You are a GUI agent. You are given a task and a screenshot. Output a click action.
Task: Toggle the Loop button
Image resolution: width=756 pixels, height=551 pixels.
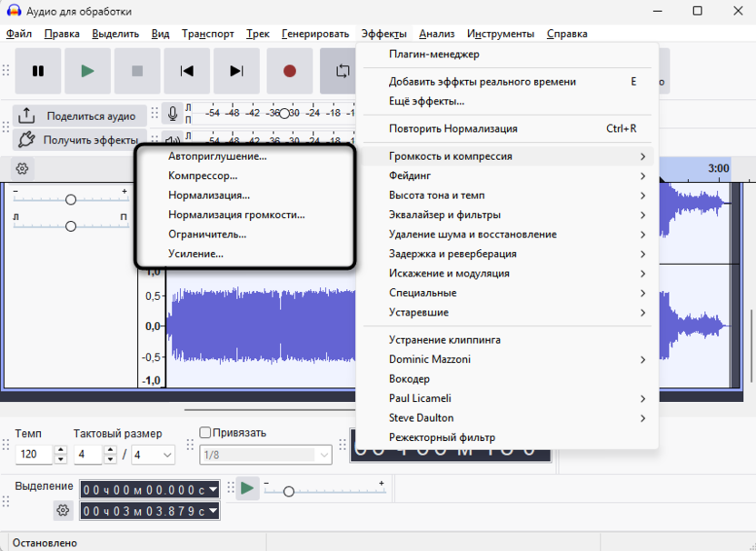click(343, 71)
